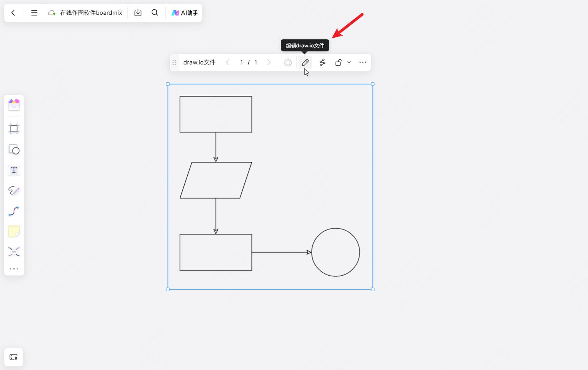Click the parallelogram shape in flowchart

216,180
